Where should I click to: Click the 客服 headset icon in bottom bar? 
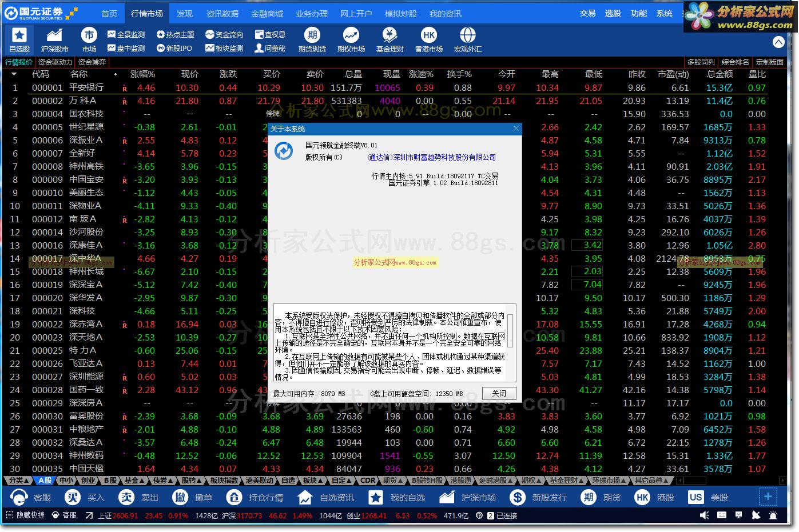(19, 497)
